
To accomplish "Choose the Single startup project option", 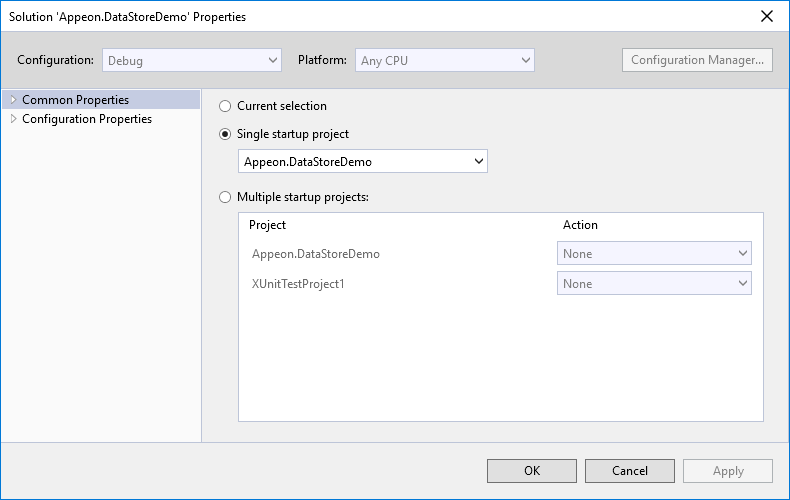I will (225, 134).
